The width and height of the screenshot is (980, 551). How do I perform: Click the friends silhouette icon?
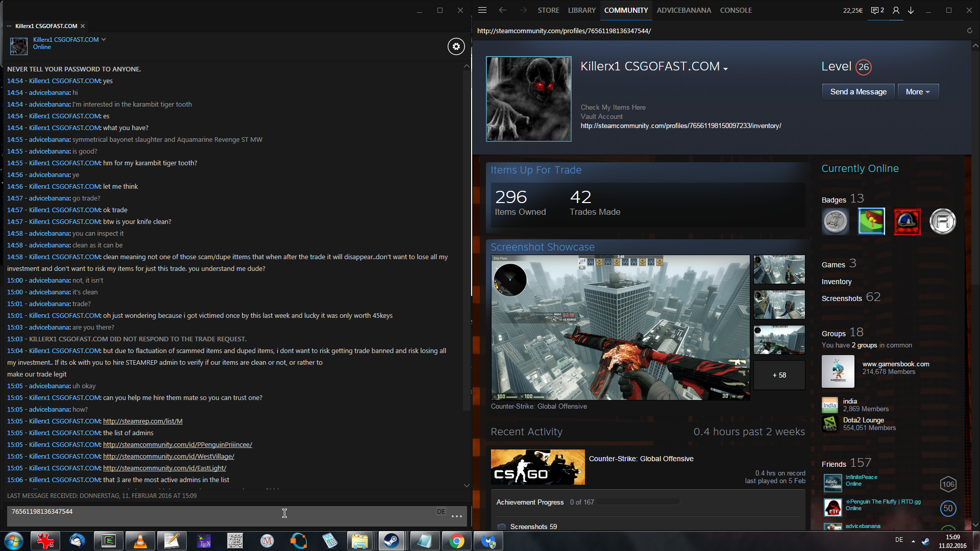[896, 10]
